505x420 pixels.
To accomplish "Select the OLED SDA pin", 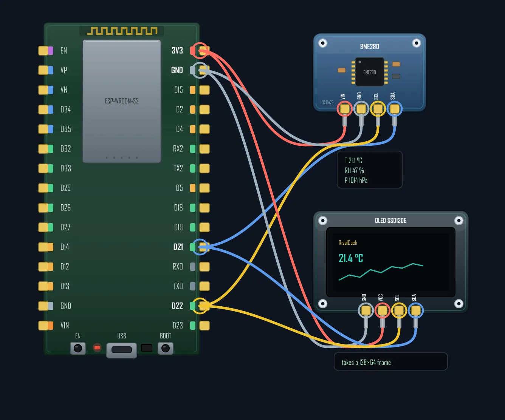I will click(x=415, y=310).
